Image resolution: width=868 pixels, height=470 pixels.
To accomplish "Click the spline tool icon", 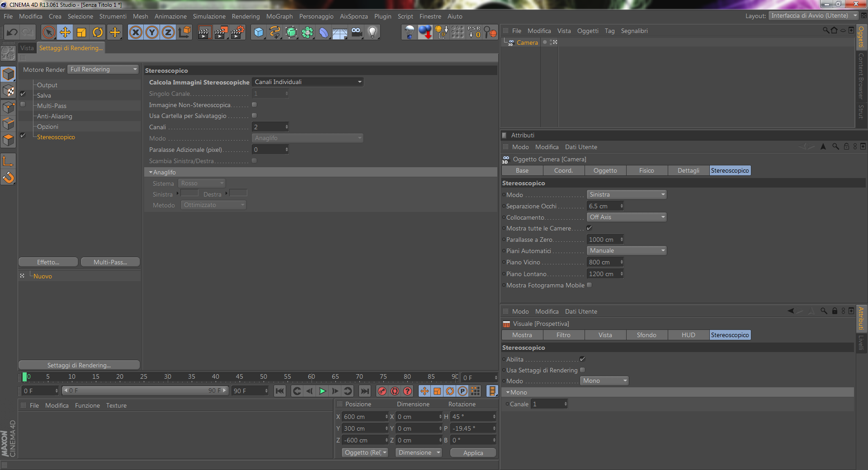I will pyautogui.click(x=275, y=33).
